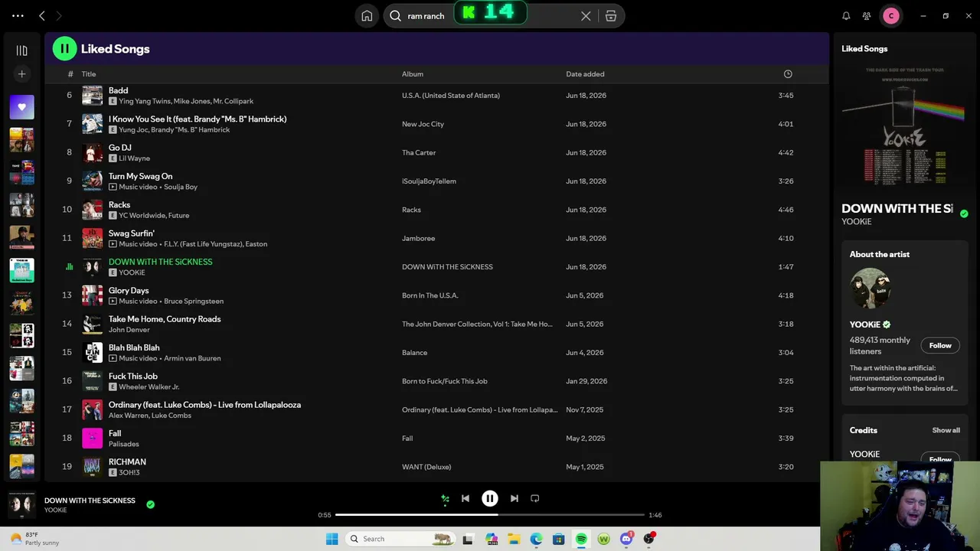Select the song 'Blah Blah Blah'
This screenshot has width=980, height=551.
134,347
